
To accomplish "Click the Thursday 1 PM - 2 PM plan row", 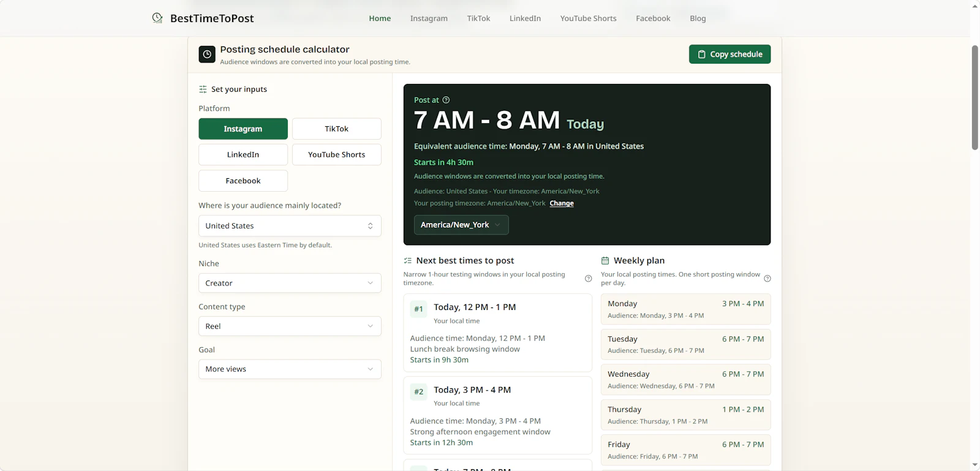I will 685,415.
